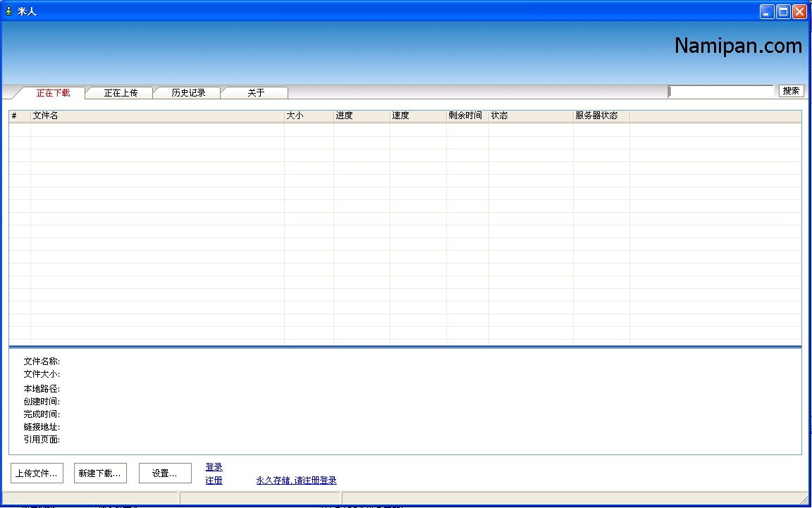The height and width of the screenshot is (508, 812).
Task: Open the 永久存储, 请注册登录 link
Action: (x=296, y=481)
